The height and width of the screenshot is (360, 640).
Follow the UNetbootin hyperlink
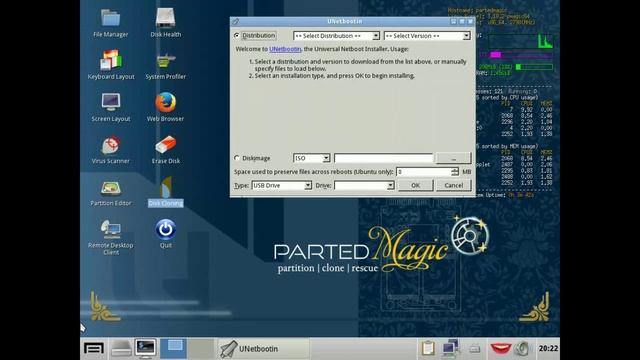[285, 49]
